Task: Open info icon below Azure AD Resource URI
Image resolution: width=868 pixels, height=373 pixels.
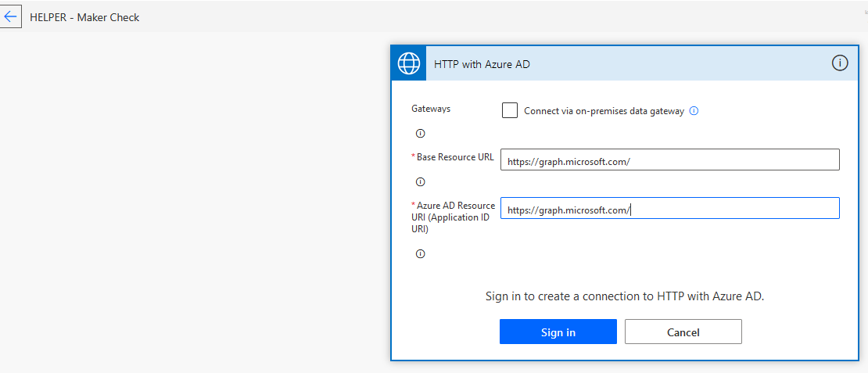Action: pos(420,254)
